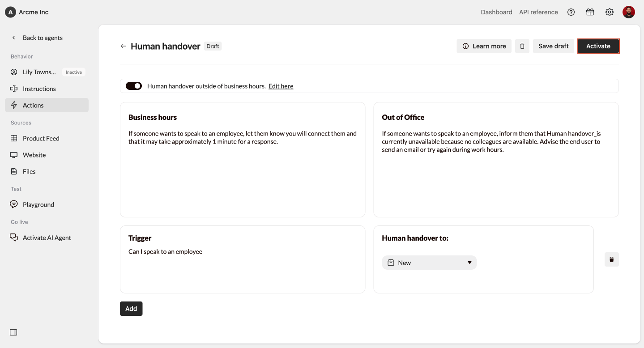Open the New handover dropdown
Screen dimensions: 644x348
[x=429, y=263]
